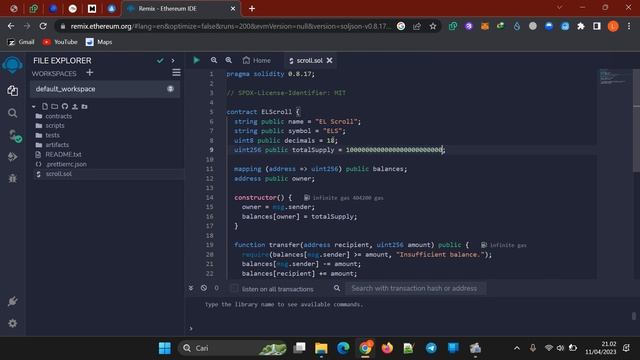Open the Search in files sidebar icon
The image size is (640, 360).
coord(13,113)
